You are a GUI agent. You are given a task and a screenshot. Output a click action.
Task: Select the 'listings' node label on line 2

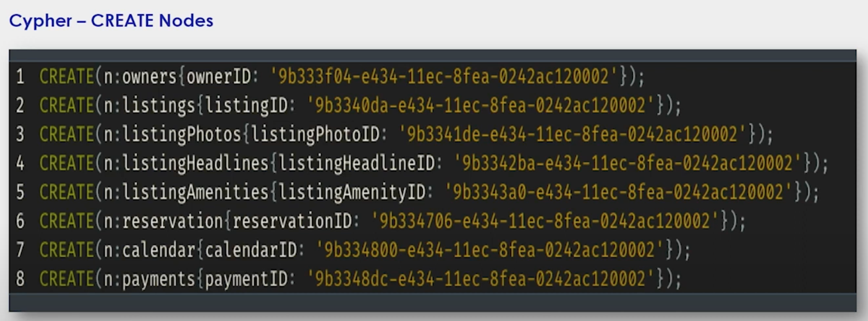pyautogui.click(x=159, y=106)
